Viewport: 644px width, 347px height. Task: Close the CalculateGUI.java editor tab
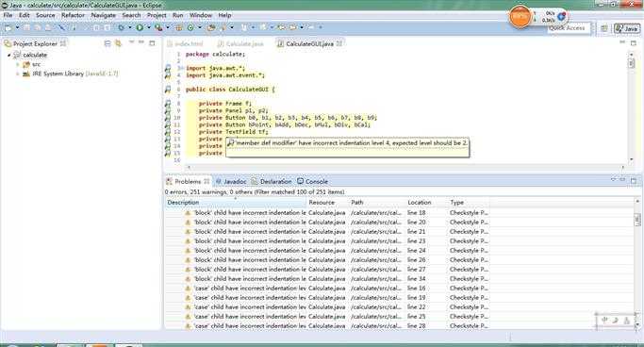click(339, 43)
